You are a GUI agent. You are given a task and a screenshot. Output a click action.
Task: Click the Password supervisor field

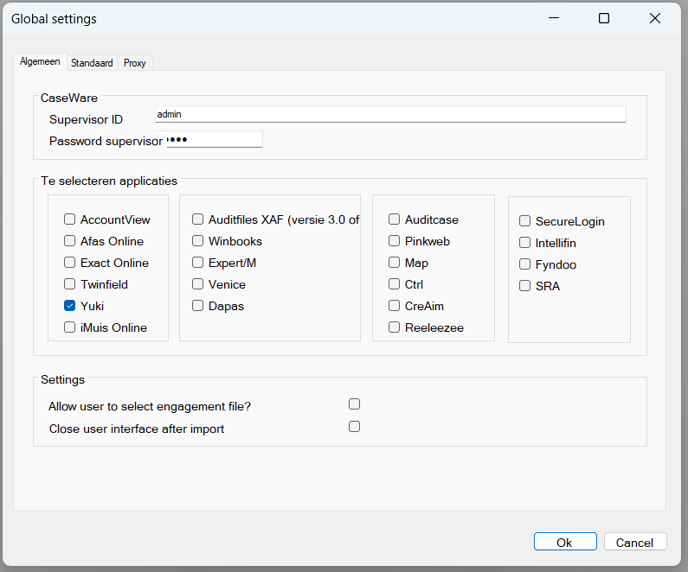pyautogui.click(x=214, y=139)
